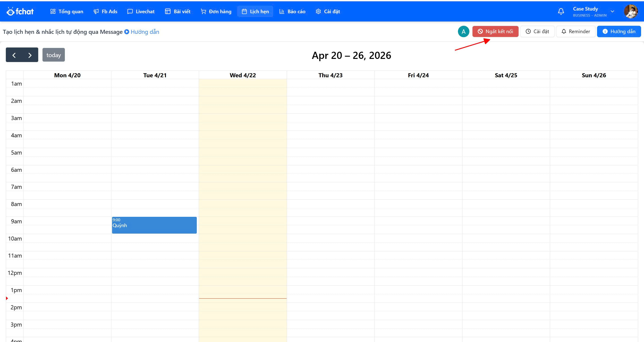Disconnect using the Ngắt kết nối button

pyautogui.click(x=495, y=31)
